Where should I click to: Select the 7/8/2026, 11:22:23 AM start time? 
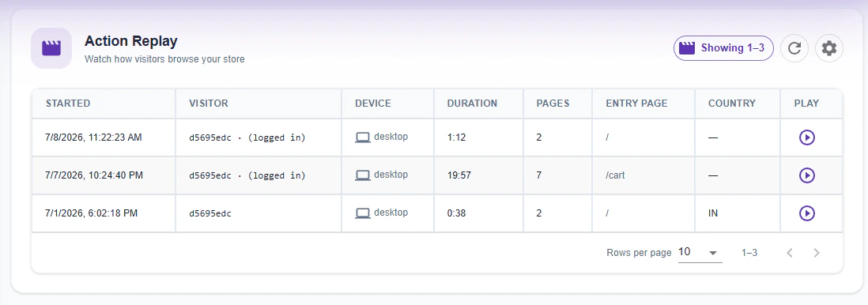click(93, 137)
